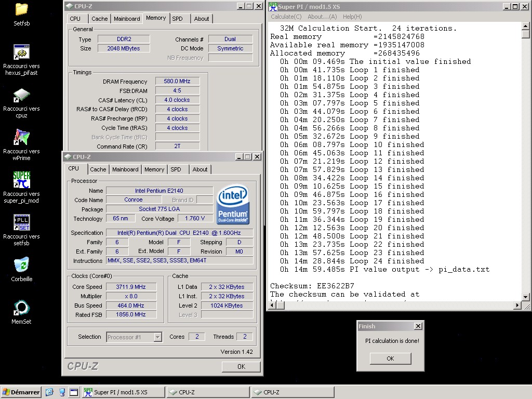Click the front CPU-Z title bar icon

(x=68, y=157)
